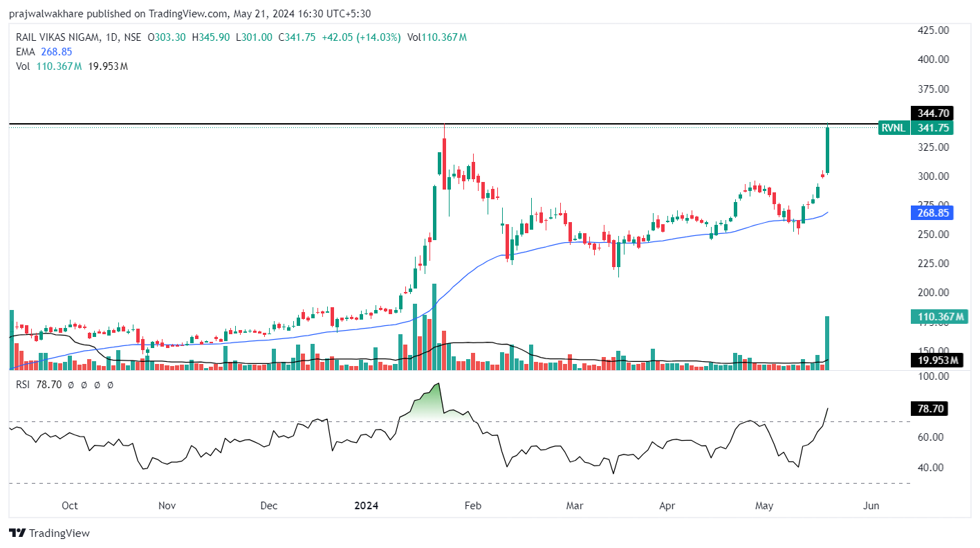
Task: Click the tall green latest volume bar
Action: pos(826,342)
